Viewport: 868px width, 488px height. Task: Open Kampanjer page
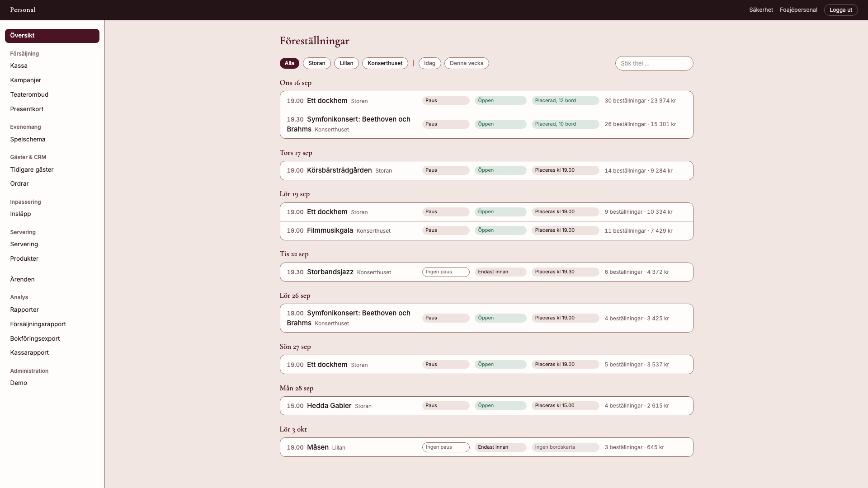(x=52, y=80)
